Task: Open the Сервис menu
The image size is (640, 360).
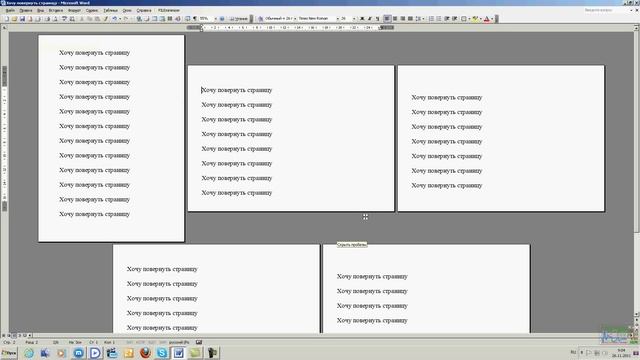Action: [x=92, y=10]
